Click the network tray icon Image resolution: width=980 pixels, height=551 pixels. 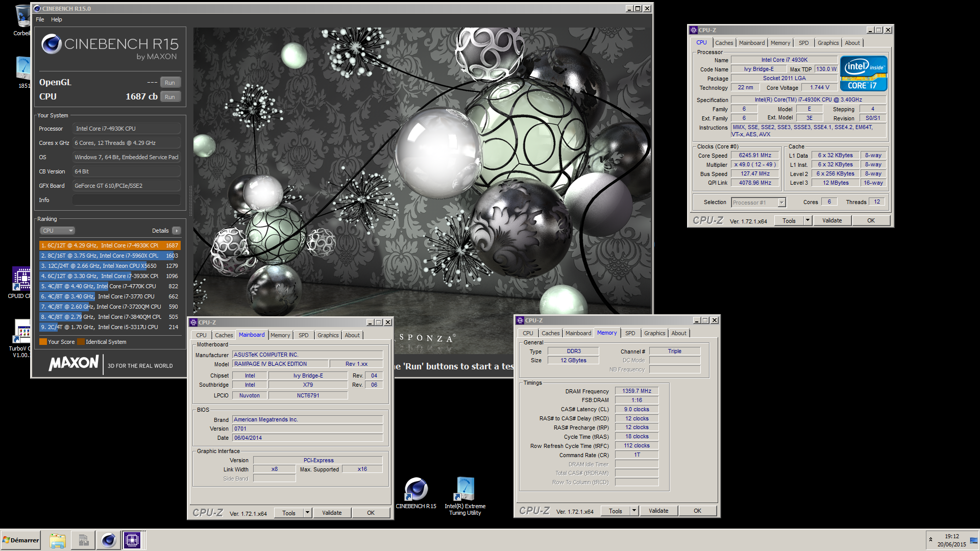(973, 540)
